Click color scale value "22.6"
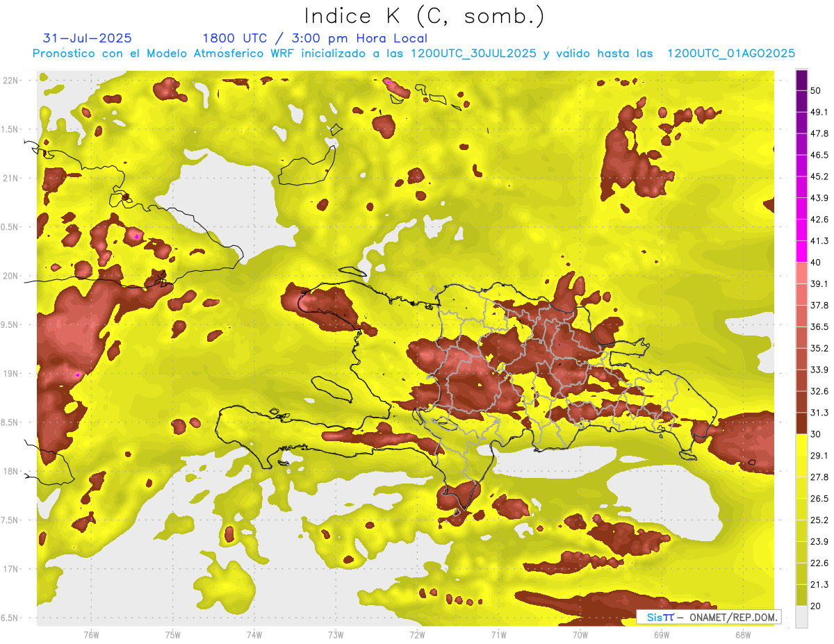This screenshot has width=834, height=644. point(819,563)
